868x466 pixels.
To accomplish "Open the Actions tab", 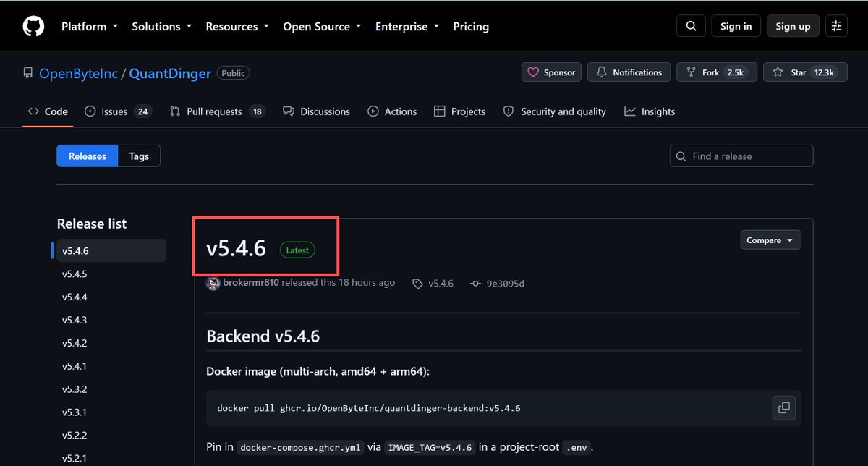I will pyautogui.click(x=392, y=111).
